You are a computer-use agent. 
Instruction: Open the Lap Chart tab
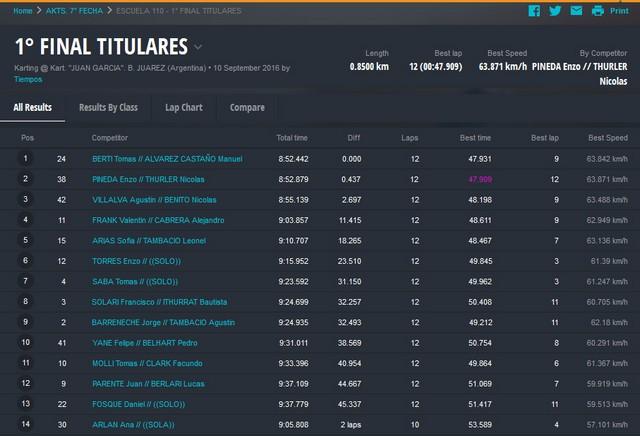tap(184, 107)
